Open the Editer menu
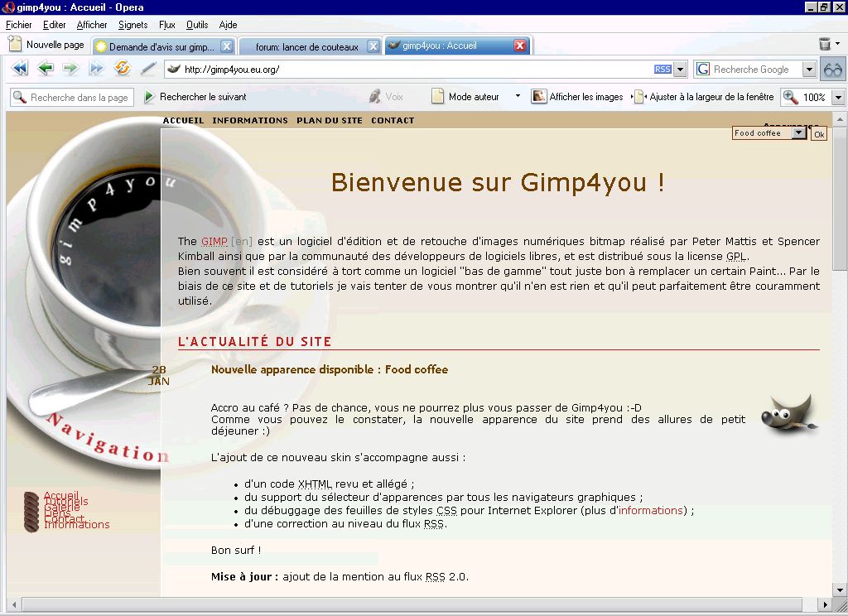 coord(55,25)
